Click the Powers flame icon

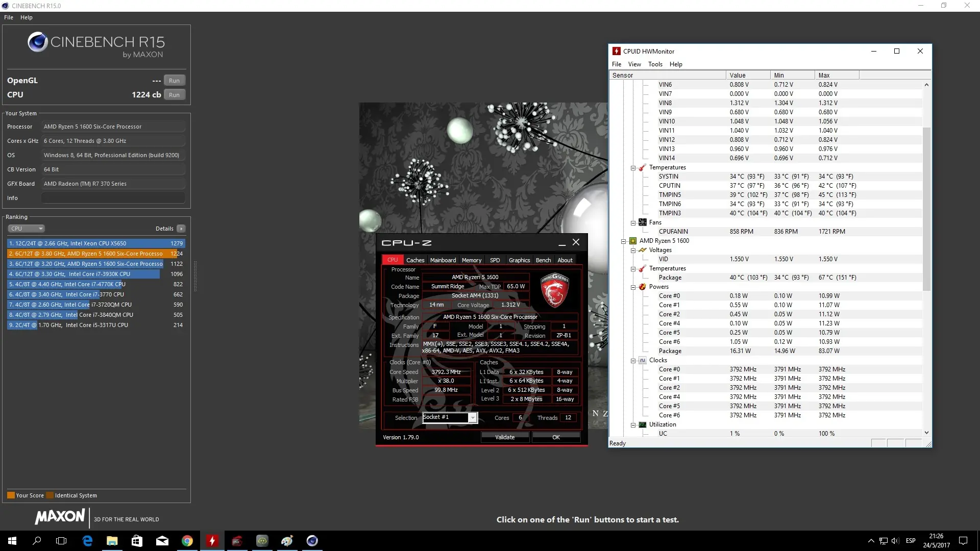click(x=643, y=287)
